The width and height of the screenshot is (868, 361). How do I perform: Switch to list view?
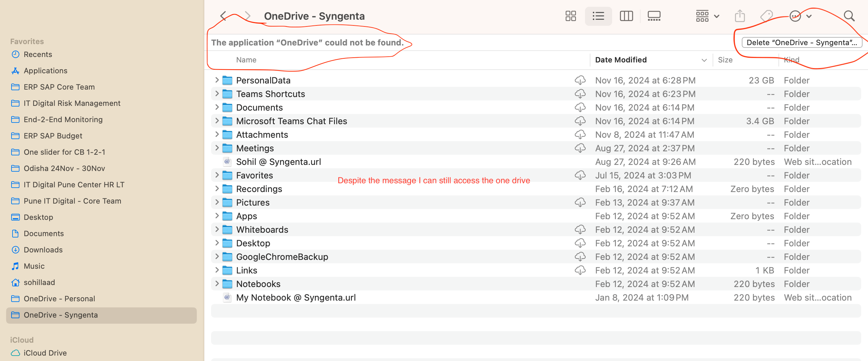point(598,16)
